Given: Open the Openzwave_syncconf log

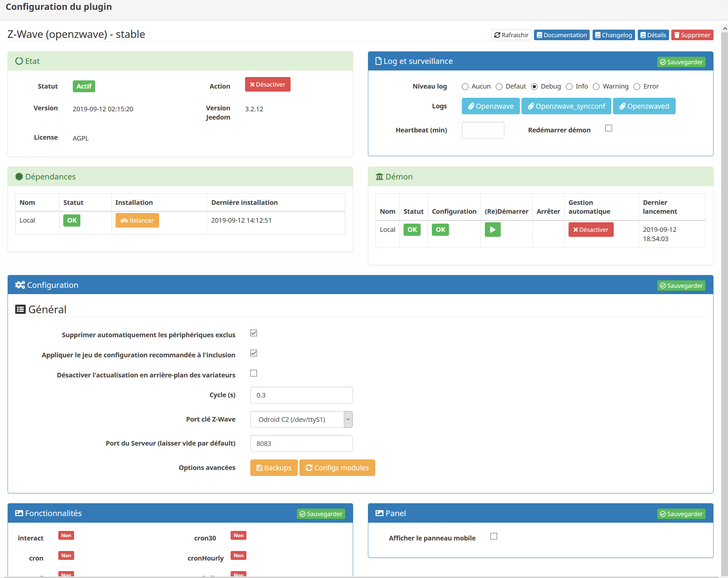Looking at the screenshot, I should tap(566, 106).
